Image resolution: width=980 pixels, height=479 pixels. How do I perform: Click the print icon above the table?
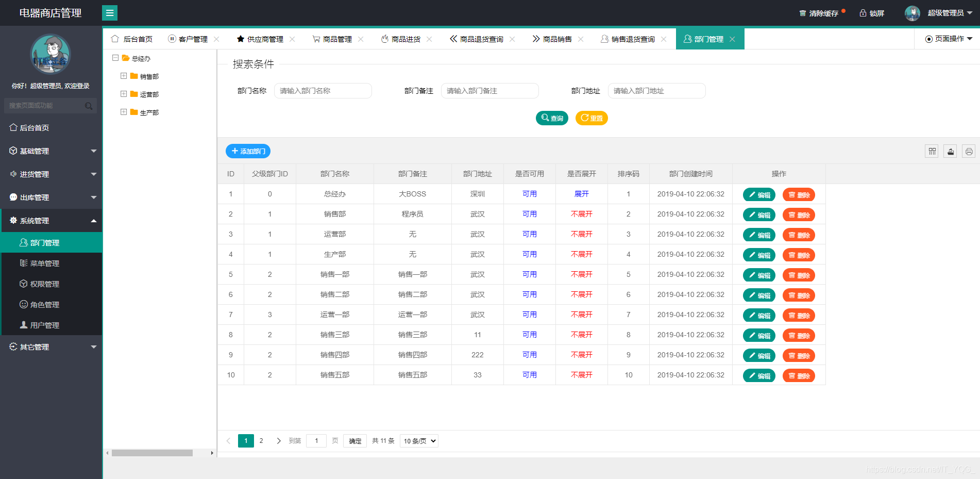(969, 151)
